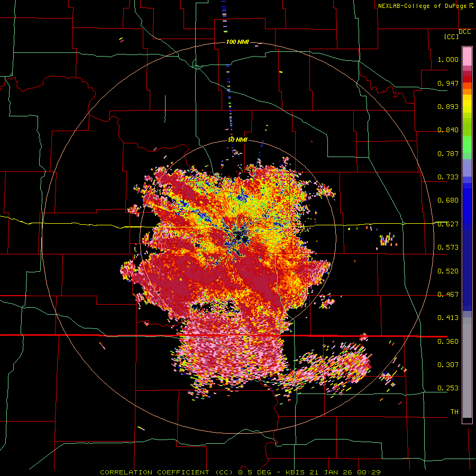
Task: Click the 100 NMI range ring label
Action: click(237, 42)
